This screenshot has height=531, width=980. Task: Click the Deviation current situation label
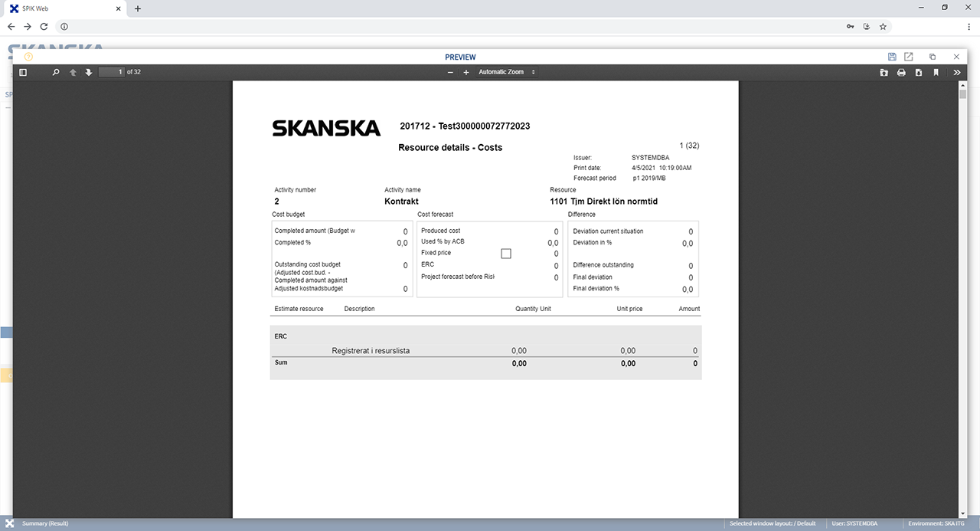(608, 231)
